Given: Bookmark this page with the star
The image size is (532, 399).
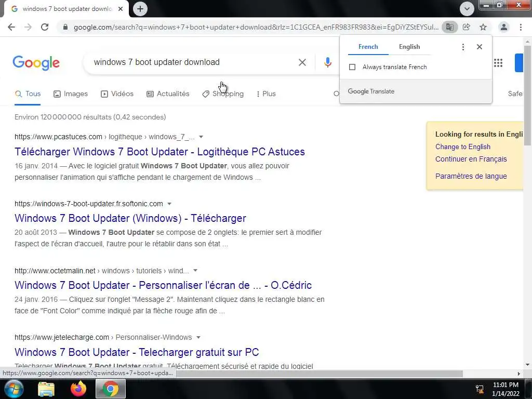Looking at the screenshot, I should coord(483,27).
